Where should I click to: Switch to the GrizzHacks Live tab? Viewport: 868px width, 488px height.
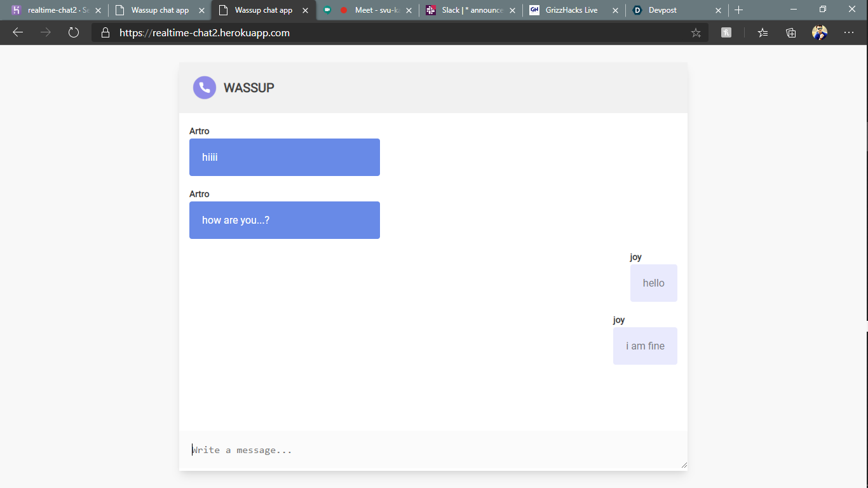coord(574,10)
